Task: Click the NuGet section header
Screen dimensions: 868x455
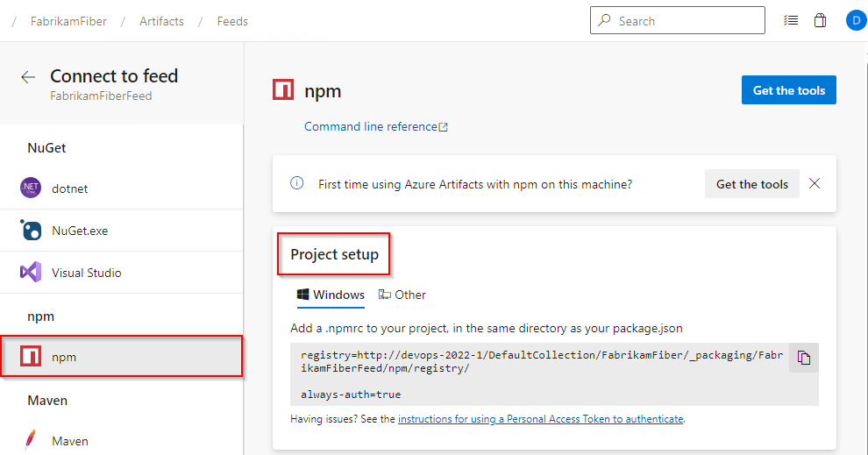Action: point(46,148)
